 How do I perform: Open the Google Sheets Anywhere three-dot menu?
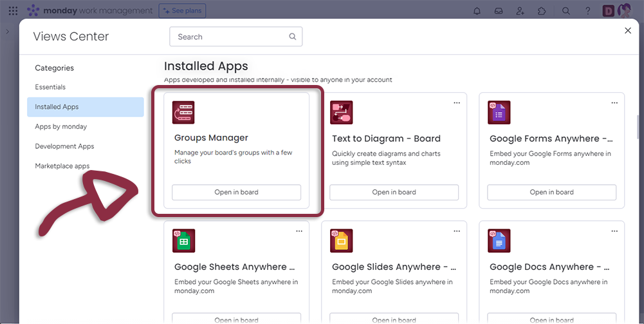click(x=299, y=231)
